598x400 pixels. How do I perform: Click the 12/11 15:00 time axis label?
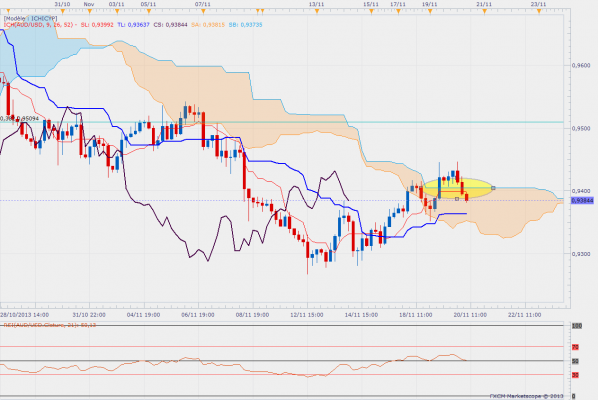click(307, 315)
